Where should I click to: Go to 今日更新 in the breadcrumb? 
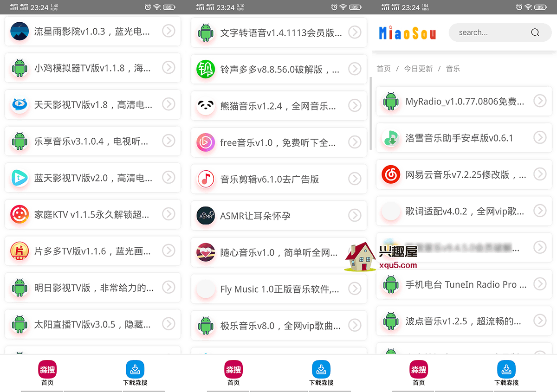point(418,69)
